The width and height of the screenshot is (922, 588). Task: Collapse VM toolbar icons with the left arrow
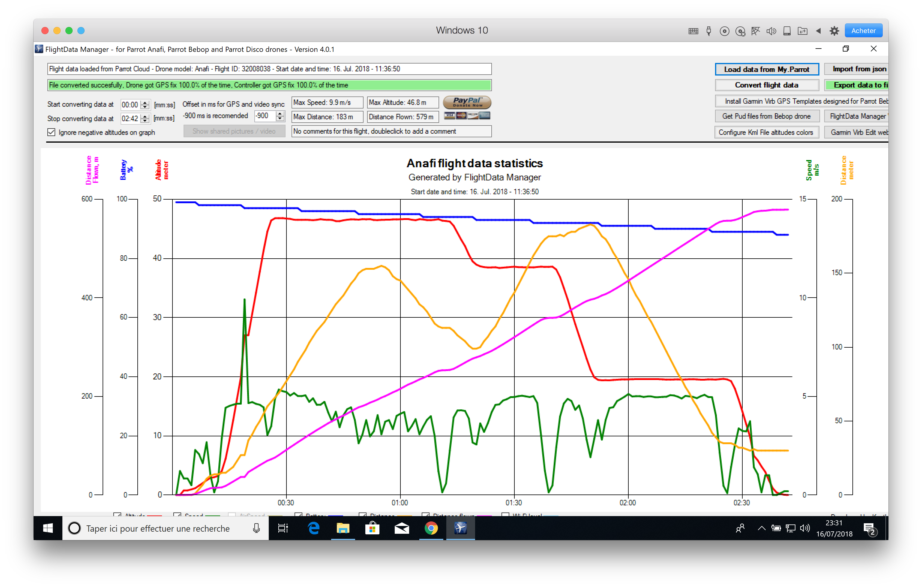[x=818, y=31]
